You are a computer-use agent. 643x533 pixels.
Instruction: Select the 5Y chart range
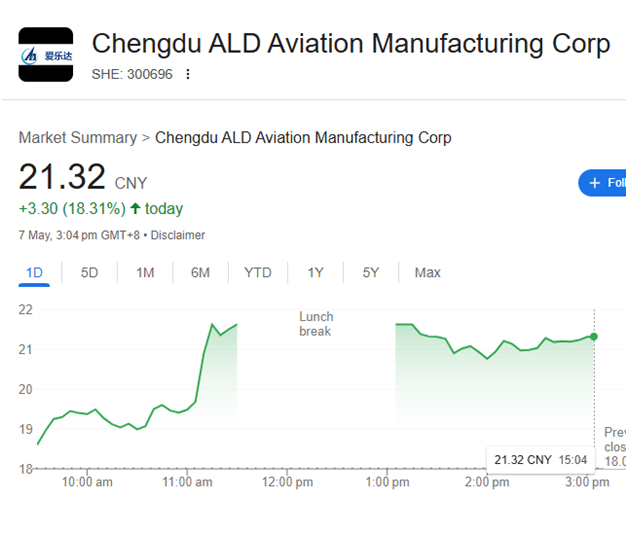coord(370,272)
